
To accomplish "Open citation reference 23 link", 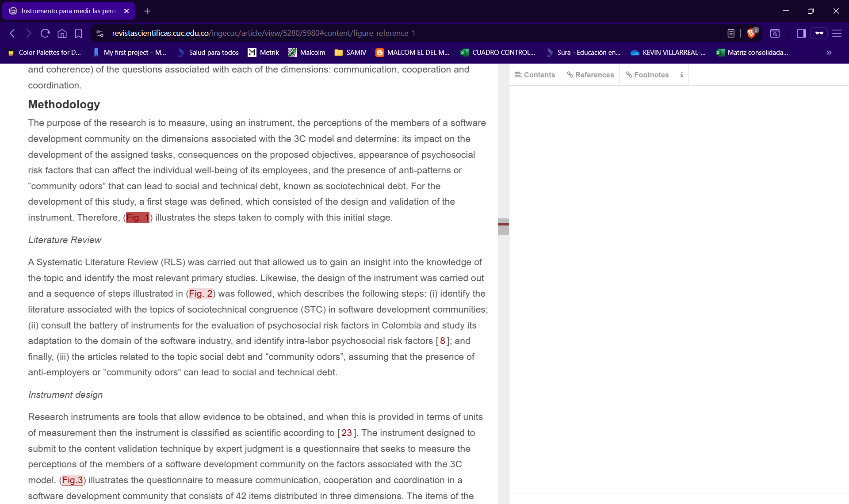I will click(346, 433).
